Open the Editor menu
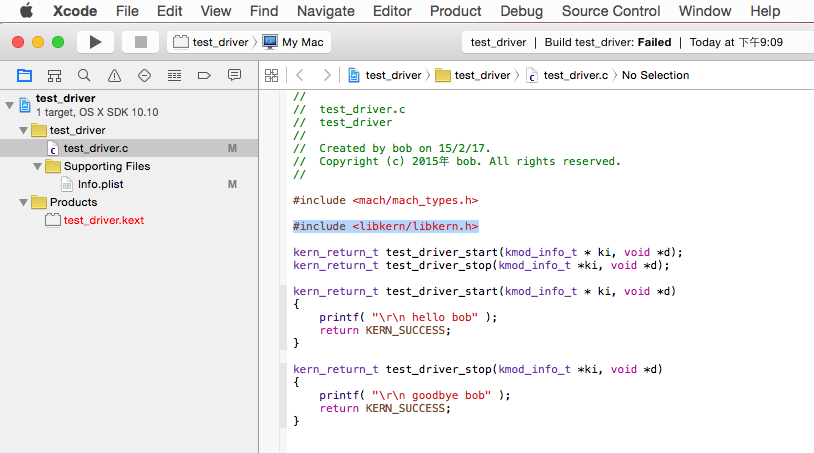Screen dimensions: 814x453 (392, 11)
